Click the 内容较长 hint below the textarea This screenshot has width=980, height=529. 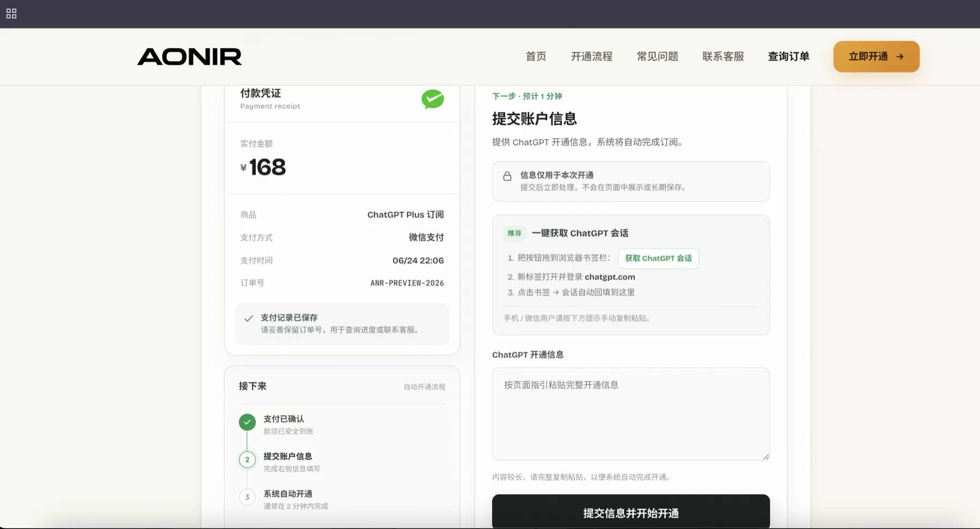click(x=583, y=477)
